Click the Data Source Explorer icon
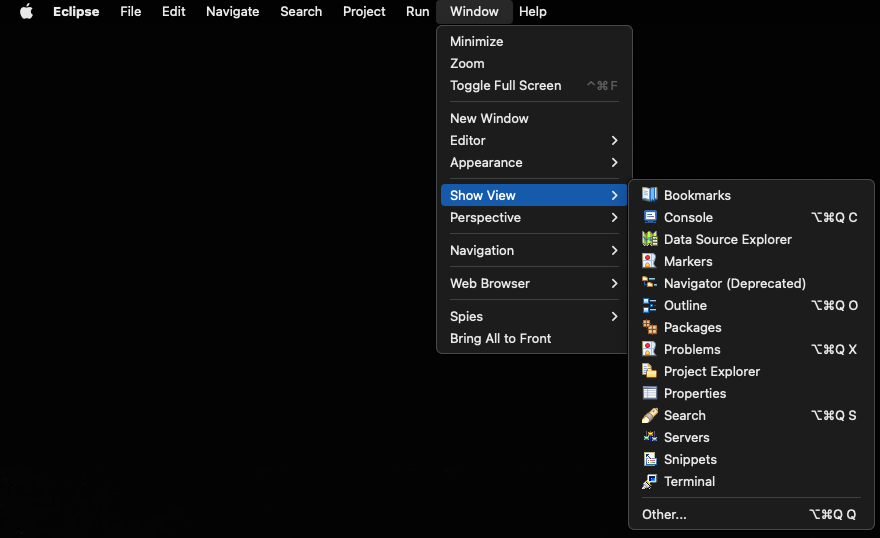880x538 pixels. [649, 238]
